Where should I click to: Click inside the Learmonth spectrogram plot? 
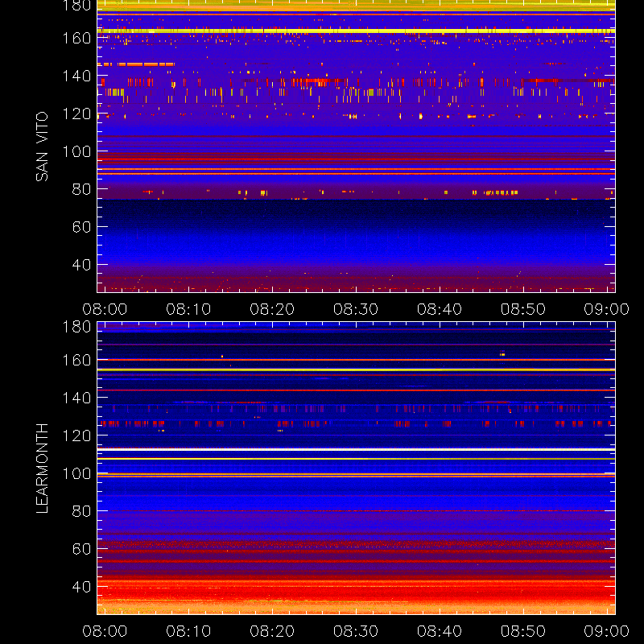(356, 468)
